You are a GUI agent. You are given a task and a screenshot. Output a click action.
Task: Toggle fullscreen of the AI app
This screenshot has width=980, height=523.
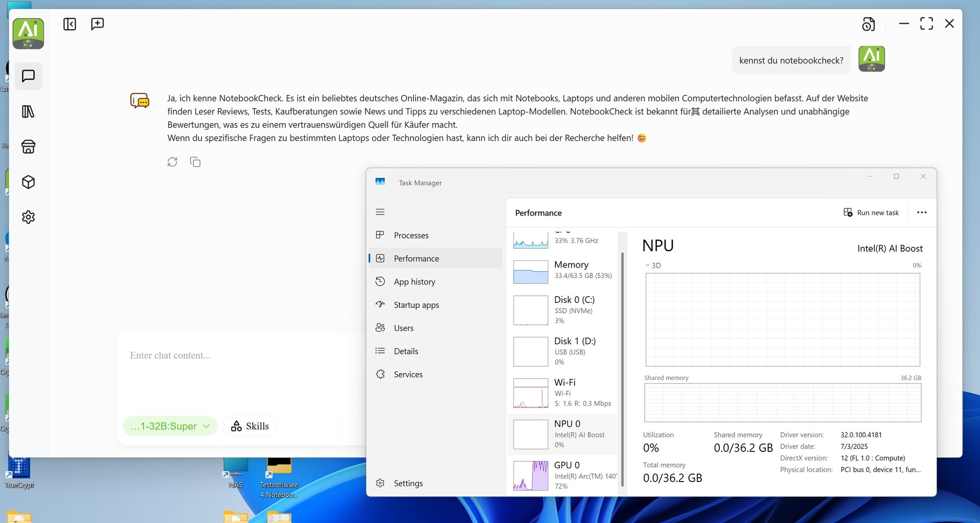[926, 23]
